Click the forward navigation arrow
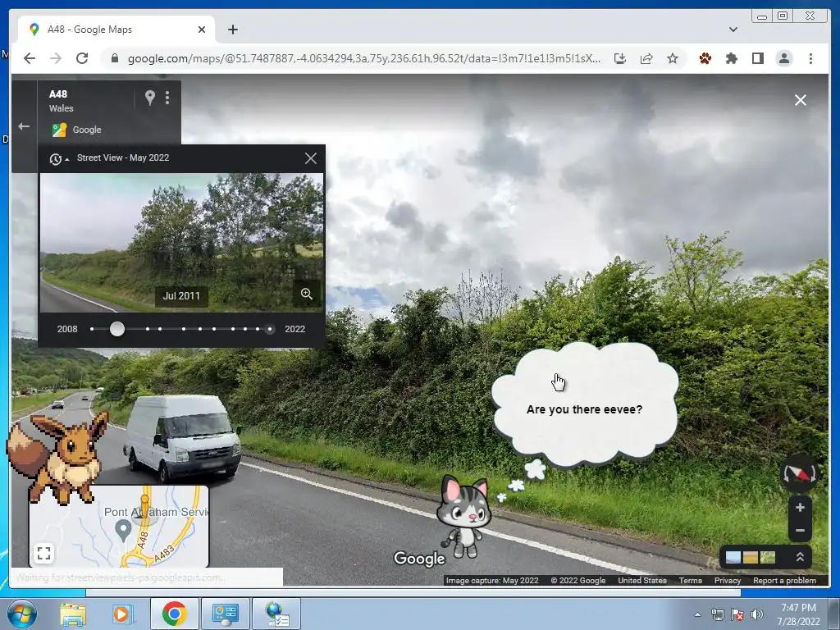 click(x=56, y=58)
